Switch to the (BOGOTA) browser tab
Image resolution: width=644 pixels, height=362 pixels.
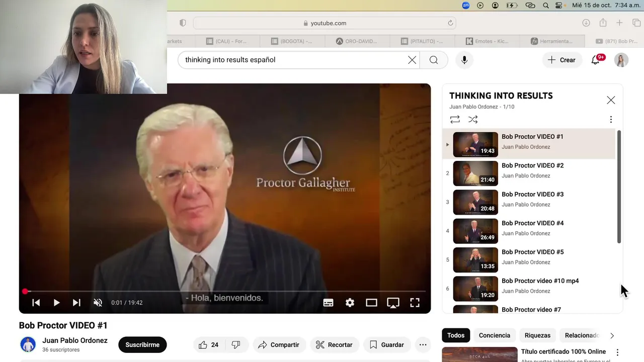pos(292,41)
